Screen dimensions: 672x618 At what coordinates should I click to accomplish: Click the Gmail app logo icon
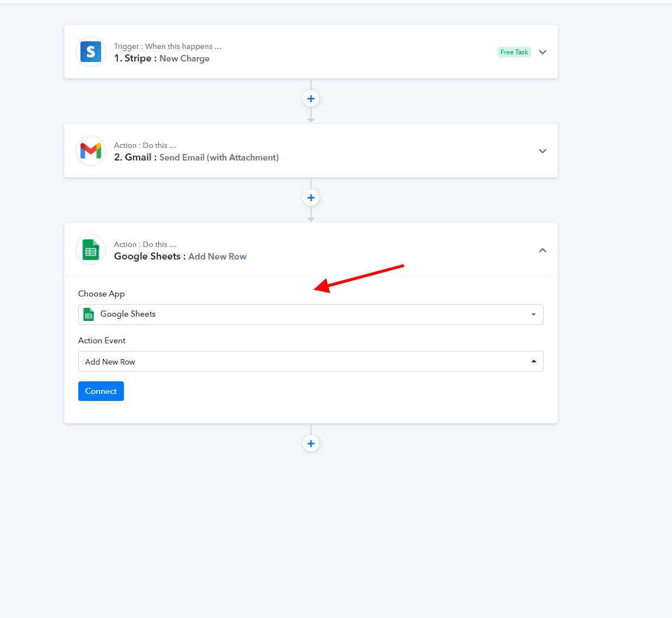[x=91, y=151]
